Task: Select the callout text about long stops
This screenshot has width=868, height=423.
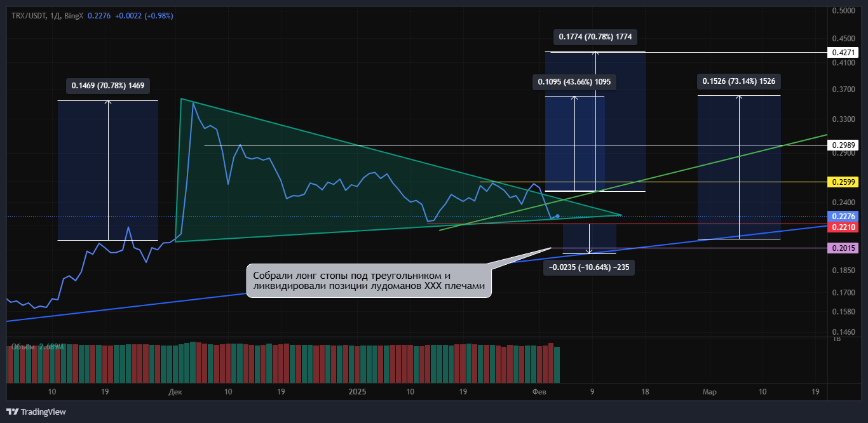Action: coord(369,281)
